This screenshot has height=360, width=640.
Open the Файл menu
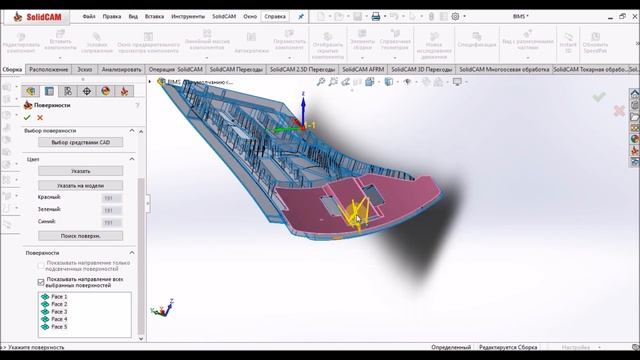pyautogui.click(x=89, y=17)
